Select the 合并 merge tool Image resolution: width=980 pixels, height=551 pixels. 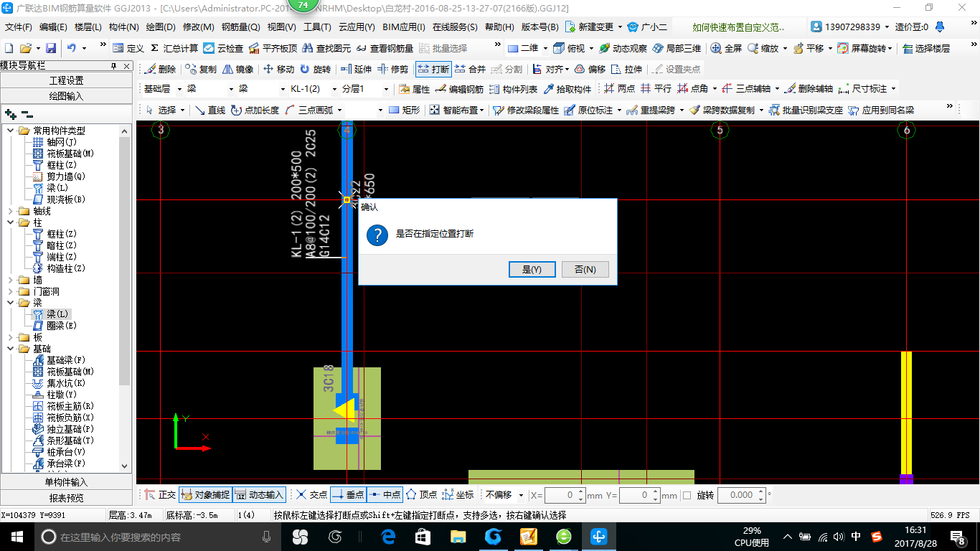point(471,70)
